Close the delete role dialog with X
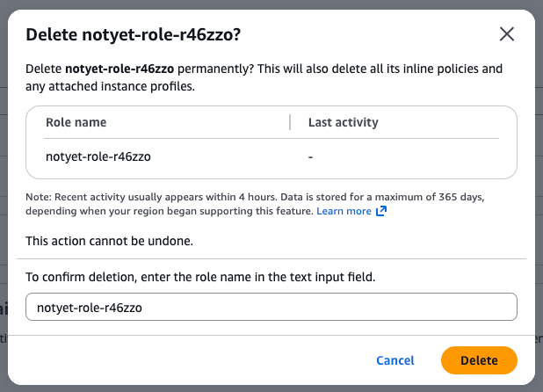 coord(506,34)
